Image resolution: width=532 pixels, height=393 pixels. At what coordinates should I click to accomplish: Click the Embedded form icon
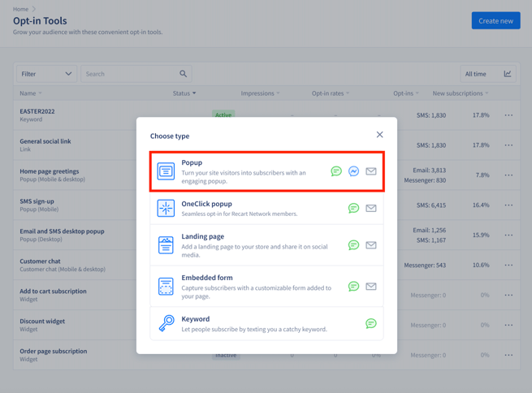[166, 287]
